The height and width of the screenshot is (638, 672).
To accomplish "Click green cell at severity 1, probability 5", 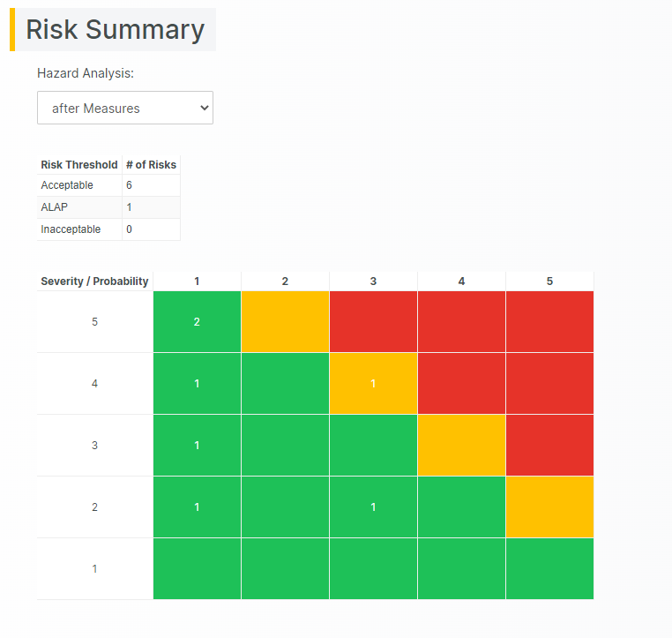I will (x=549, y=569).
